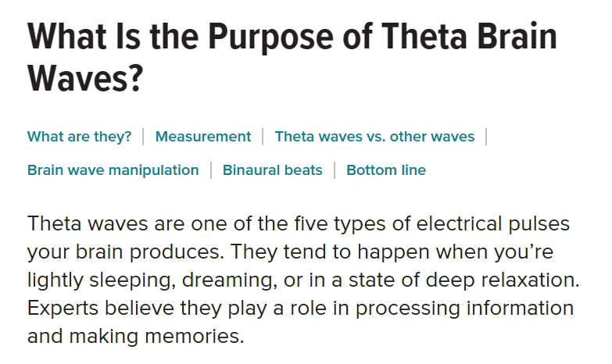Go to "Theta waves vs. other waves"
The height and width of the screenshot is (364, 612).
point(374,137)
